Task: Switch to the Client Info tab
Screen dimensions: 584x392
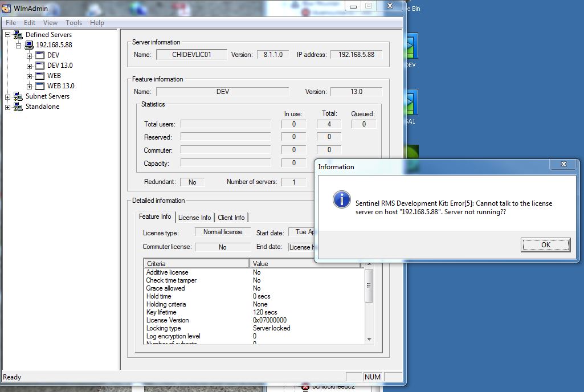Action: tap(231, 218)
